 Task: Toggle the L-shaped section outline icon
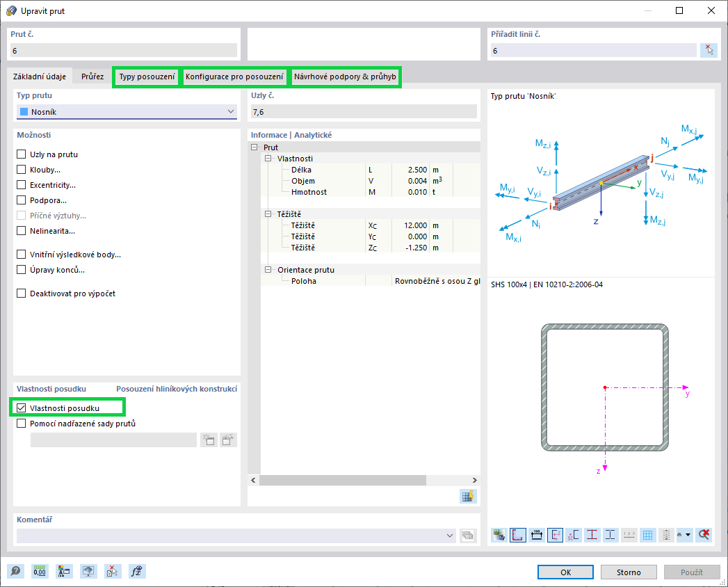(518, 535)
